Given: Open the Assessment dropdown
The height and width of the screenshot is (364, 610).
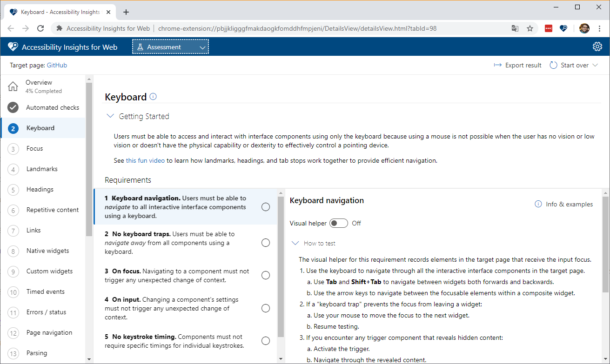Looking at the screenshot, I should click(x=171, y=47).
